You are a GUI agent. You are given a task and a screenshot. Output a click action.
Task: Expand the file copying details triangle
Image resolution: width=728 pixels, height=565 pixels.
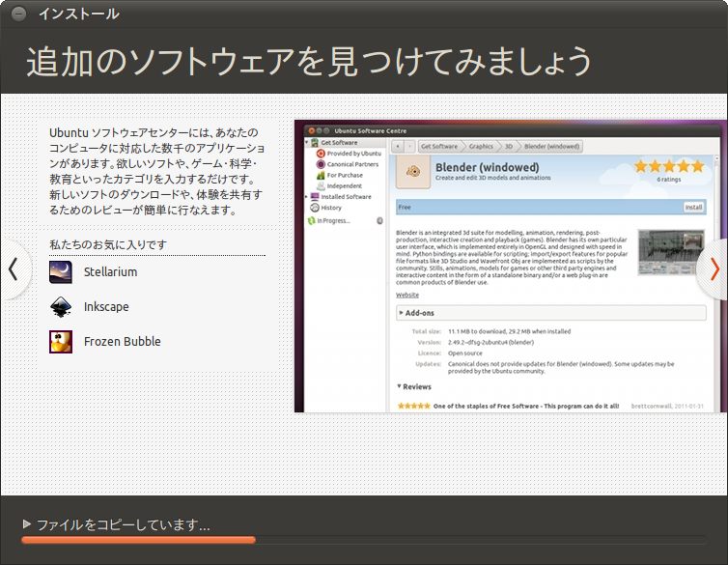(27, 524)
